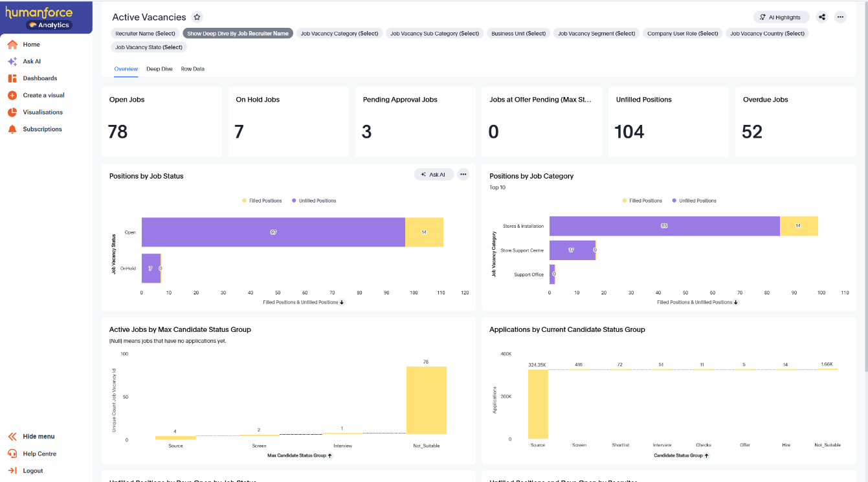
Task: Open the Business Unit (Select) filter
Action: pyautogui.click(x=518, y=33)
